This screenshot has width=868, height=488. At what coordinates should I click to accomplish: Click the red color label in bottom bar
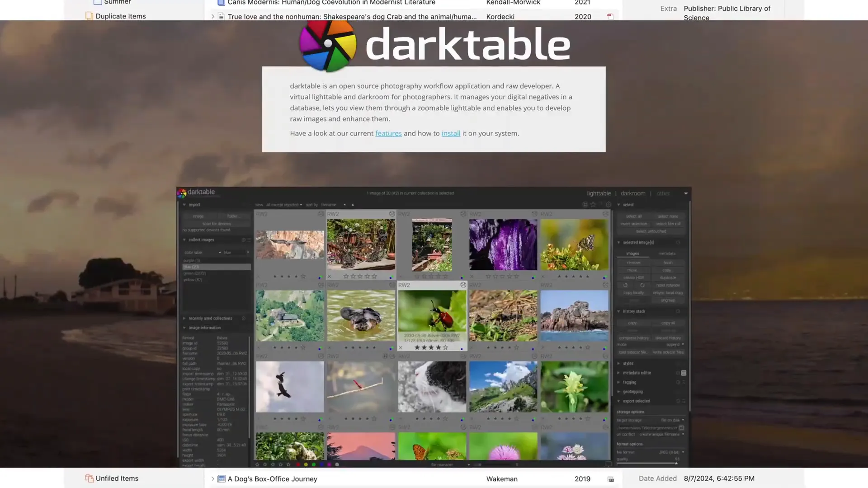pos(298,465)
